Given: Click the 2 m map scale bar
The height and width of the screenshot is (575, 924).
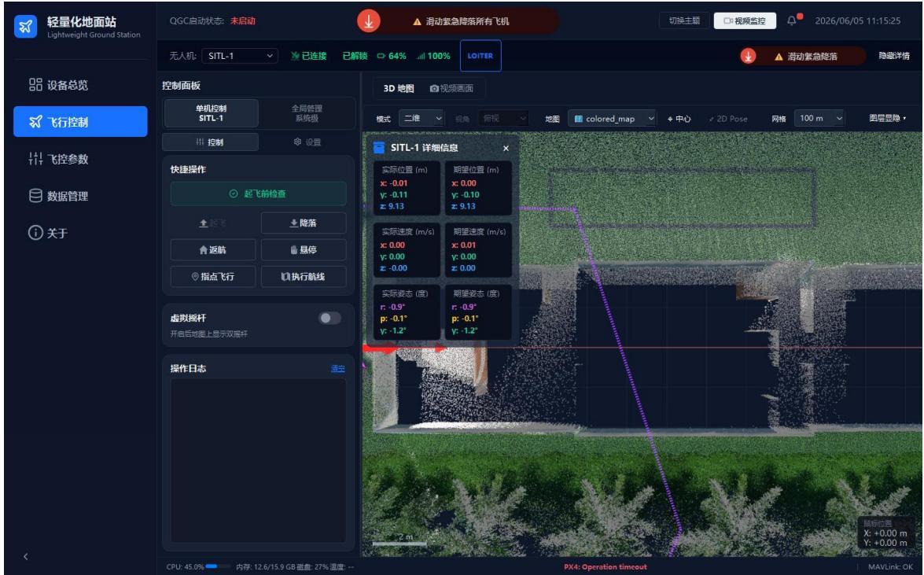Looking at the screenshot, I should [x=400, y=540].
